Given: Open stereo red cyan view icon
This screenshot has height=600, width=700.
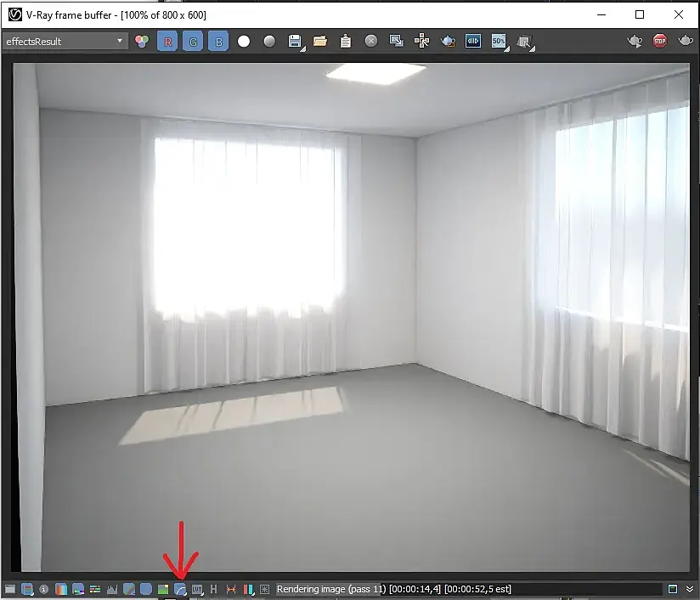Looking at the screenshot, I should 248,589.
